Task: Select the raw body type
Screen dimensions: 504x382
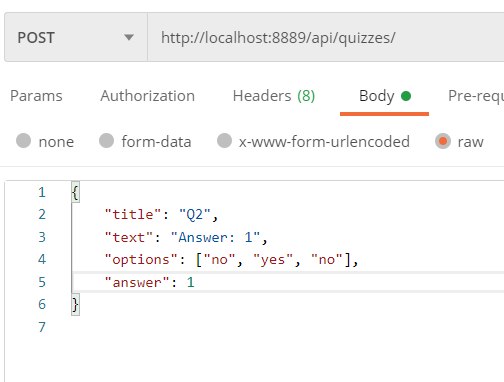Action: coord(459,141)
